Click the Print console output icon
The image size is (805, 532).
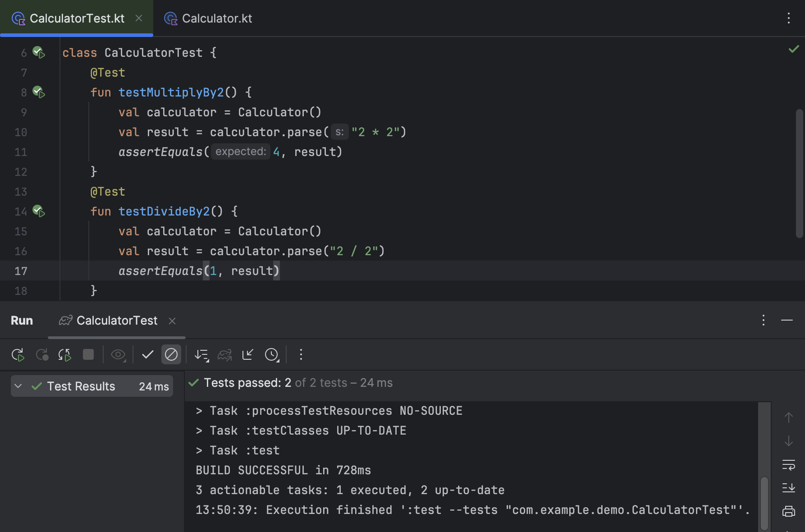(x=788, y=511)
